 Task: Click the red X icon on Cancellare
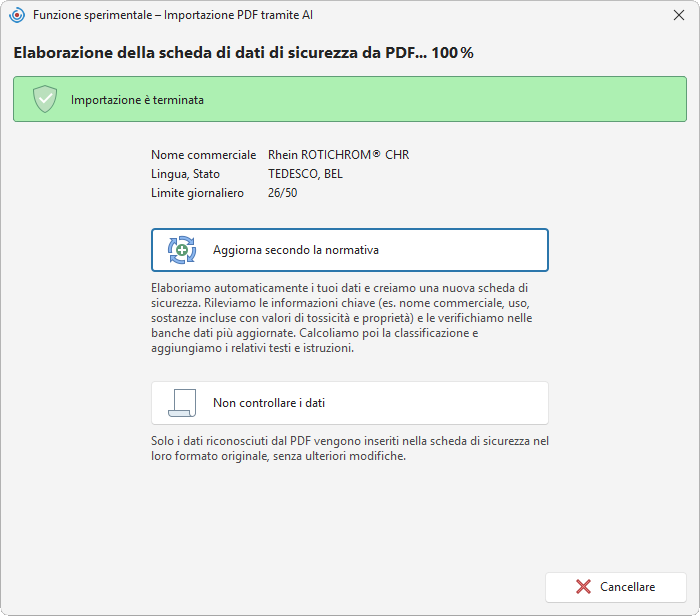pos(583,587)
